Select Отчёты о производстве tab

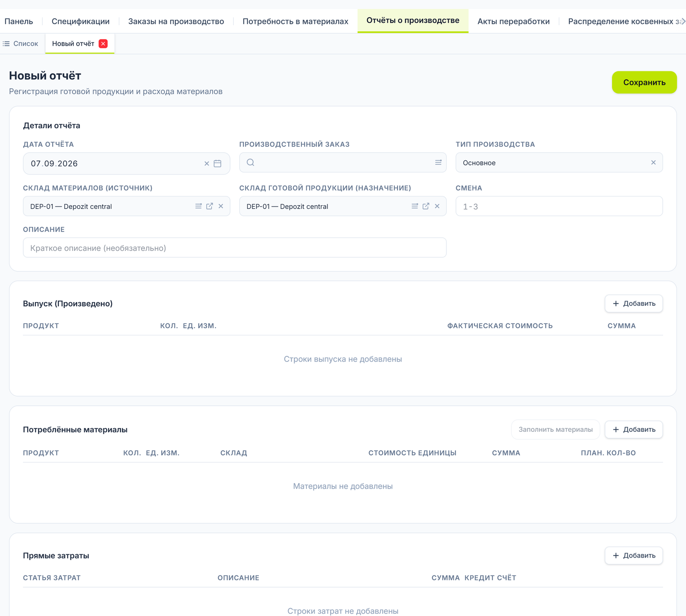point(413,21)
